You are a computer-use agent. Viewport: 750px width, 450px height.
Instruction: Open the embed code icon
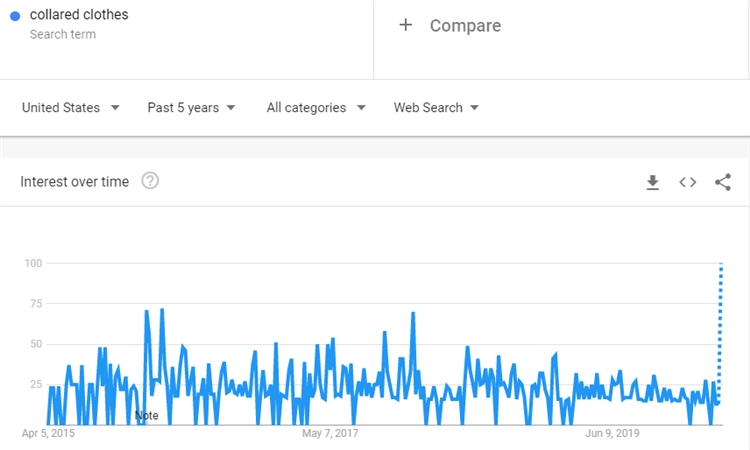point(687,182)
